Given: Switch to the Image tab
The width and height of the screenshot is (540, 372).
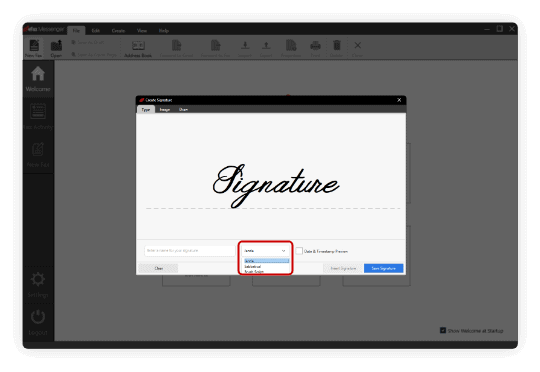Looking at the screenshot, I should tap(165, 110).
